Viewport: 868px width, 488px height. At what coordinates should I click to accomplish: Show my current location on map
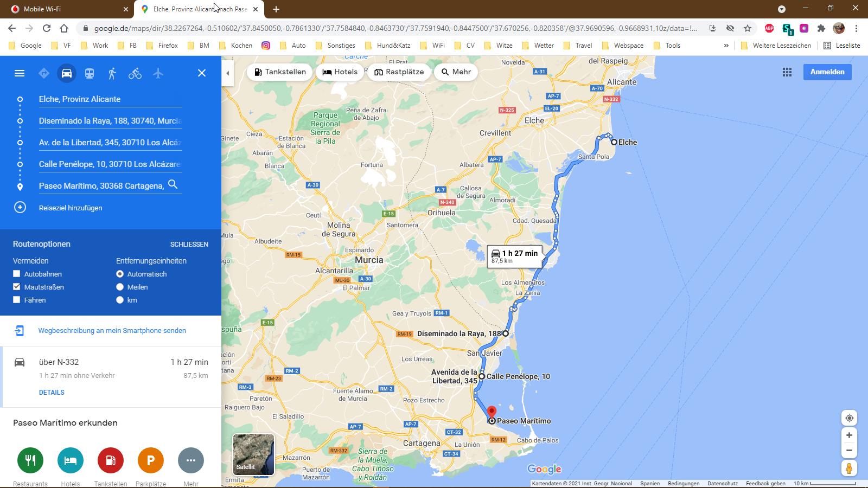point(850,418)
